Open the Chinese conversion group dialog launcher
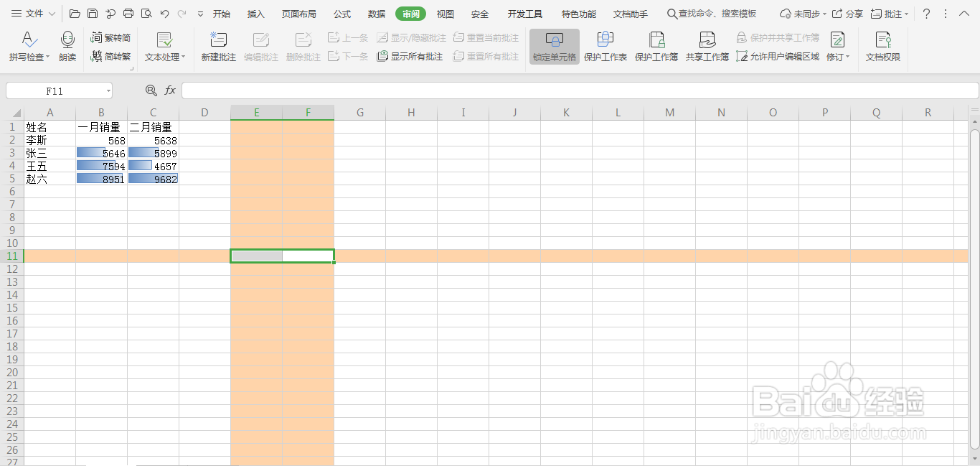Screen dimensions: 980x466 tap(131, 68)
